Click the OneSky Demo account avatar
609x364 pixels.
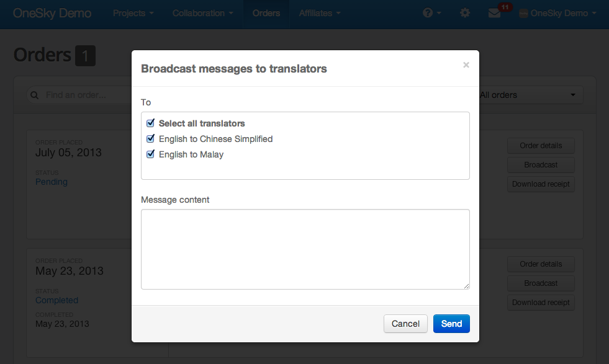(x=523, y=14)
